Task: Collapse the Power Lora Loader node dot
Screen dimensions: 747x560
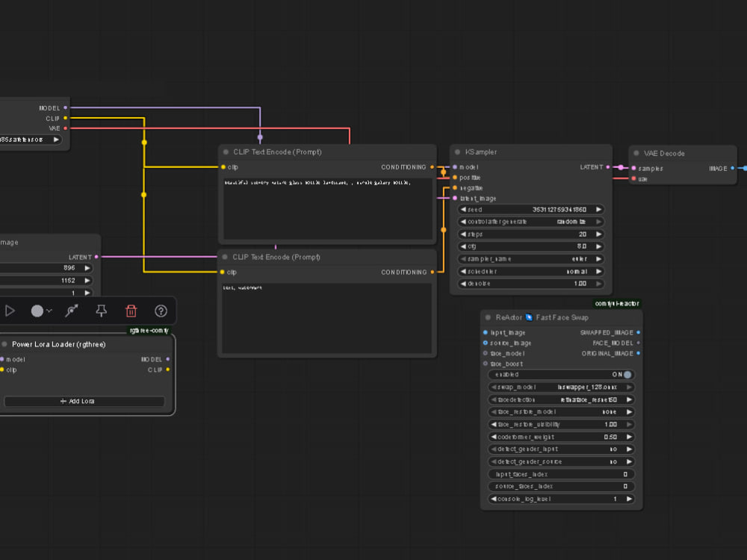Action: tap(4, 344)
